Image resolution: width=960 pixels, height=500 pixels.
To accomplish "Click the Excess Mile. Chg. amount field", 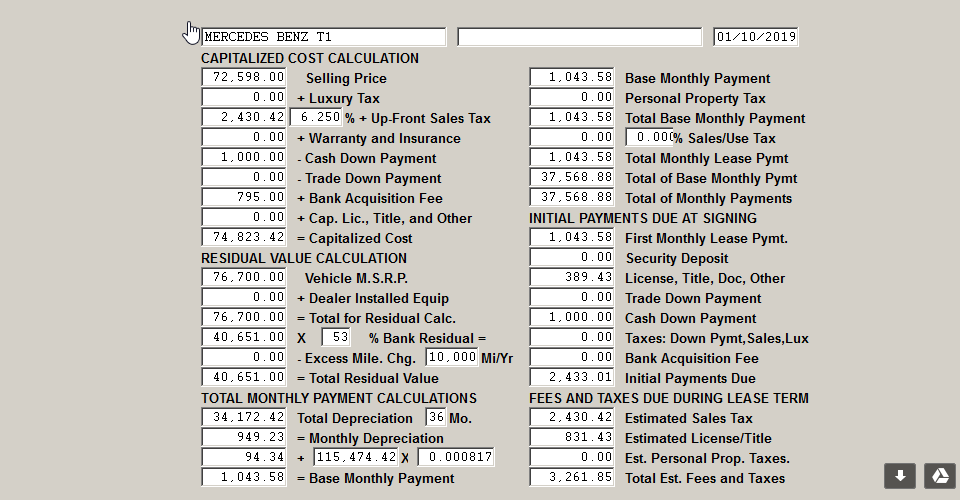I will 244,357.
